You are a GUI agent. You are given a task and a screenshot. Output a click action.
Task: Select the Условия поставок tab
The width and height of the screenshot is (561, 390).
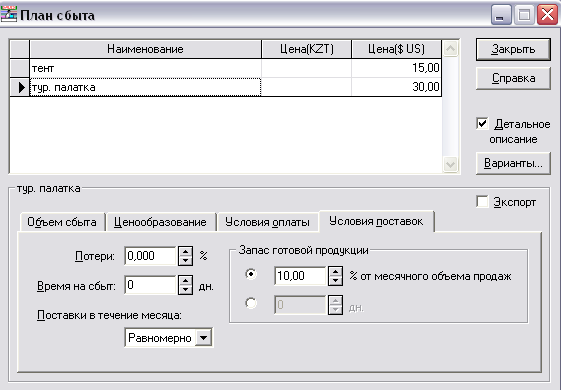tap(376, 221)
